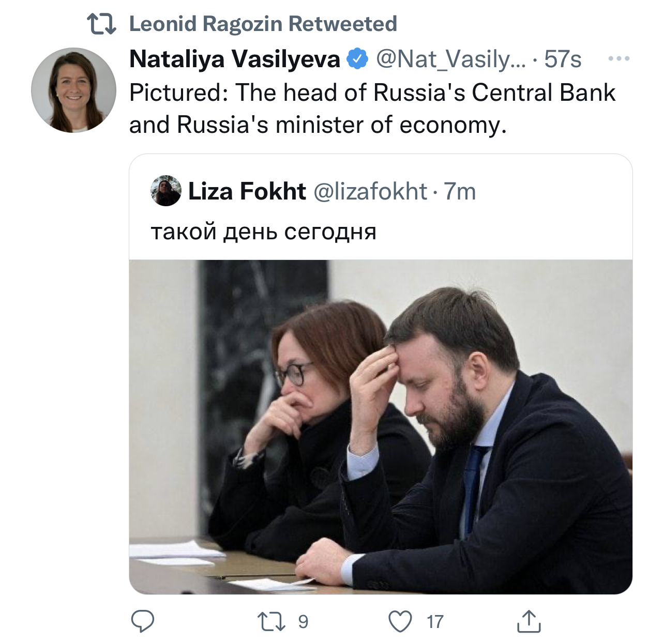Open the quoted tweet text "такой день сегодня"
The height and width of the screenshot is (644, 664).
tap(263, 232)
